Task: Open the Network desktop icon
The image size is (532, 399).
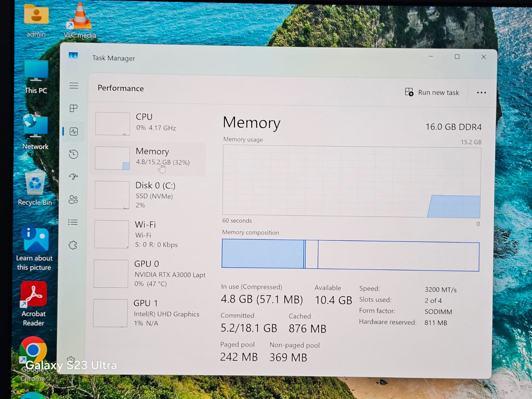Action: coord(35,132)
